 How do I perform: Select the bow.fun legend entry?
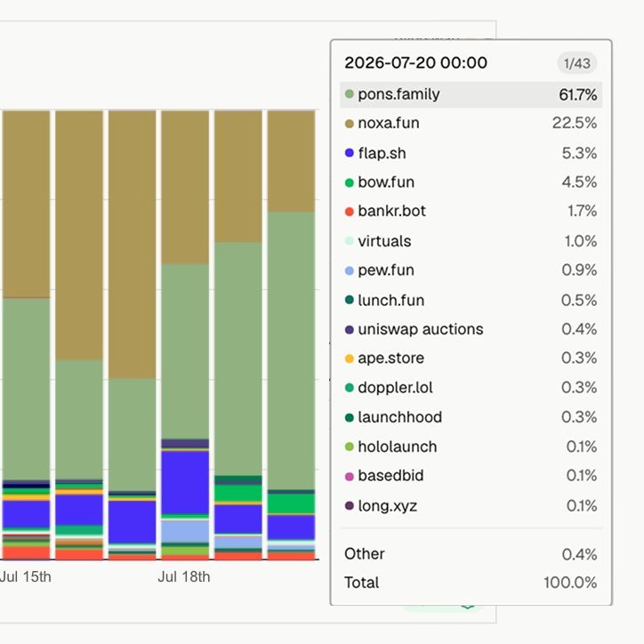(x=471, y=182)
